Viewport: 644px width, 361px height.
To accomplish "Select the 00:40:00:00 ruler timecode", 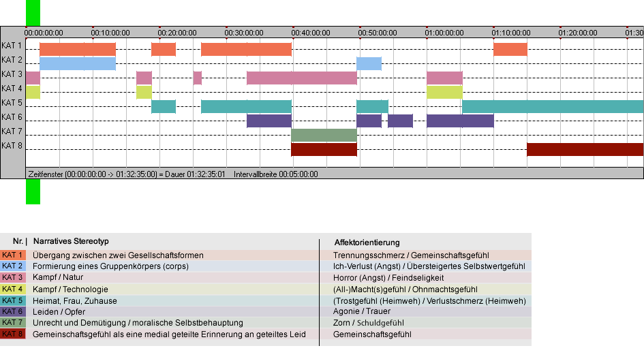I will coord(311,33).
